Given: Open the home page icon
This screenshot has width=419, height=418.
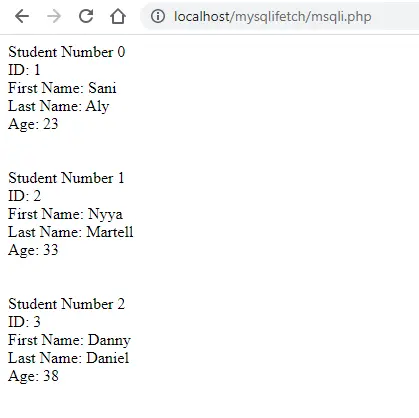Looking at the screenshot, I should point(118,16).
